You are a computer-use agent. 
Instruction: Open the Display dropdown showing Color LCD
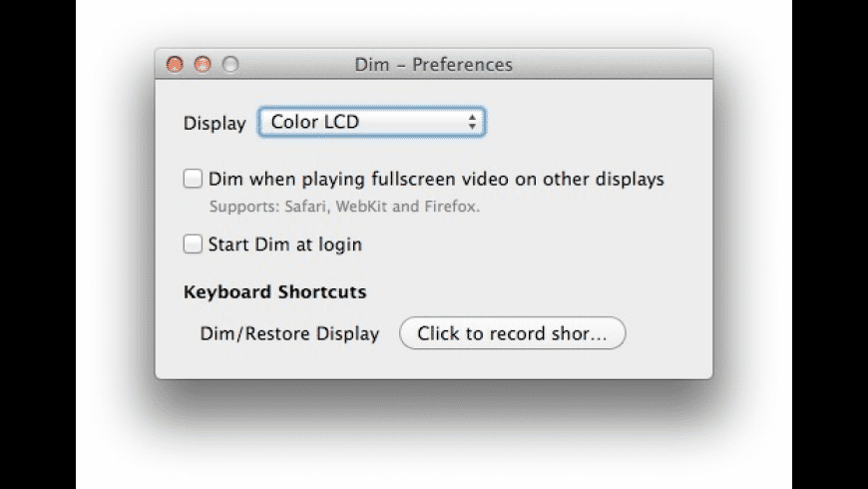click(371, 123)
